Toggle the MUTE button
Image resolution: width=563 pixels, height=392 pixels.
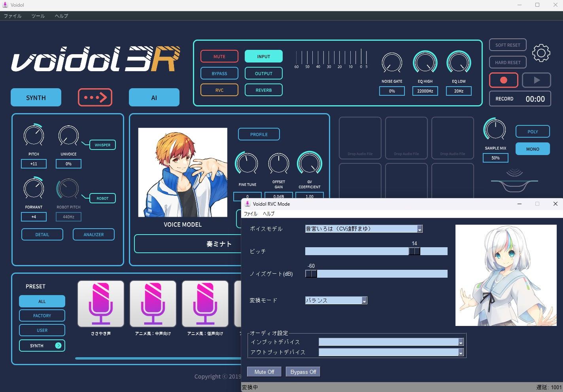(219, 57)
